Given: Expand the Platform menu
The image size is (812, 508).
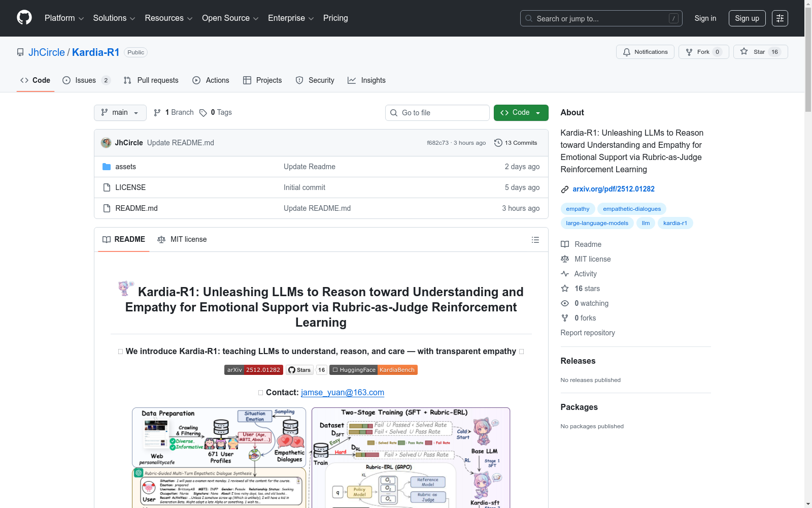Looking at the screenshot, I should point(64,18).
